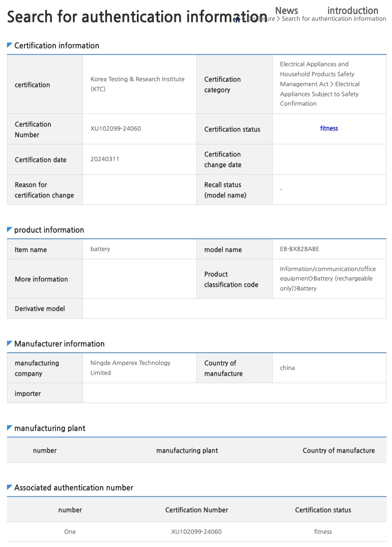The image size is (392, 547).
Task: Open the News menu
Action: pyautogui.click(x=286, y=10)
